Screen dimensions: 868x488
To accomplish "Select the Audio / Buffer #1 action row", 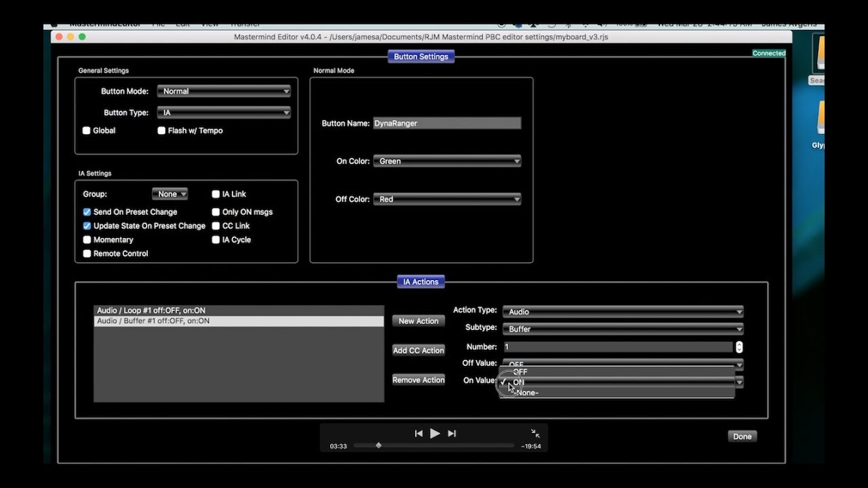I will 239,321.
